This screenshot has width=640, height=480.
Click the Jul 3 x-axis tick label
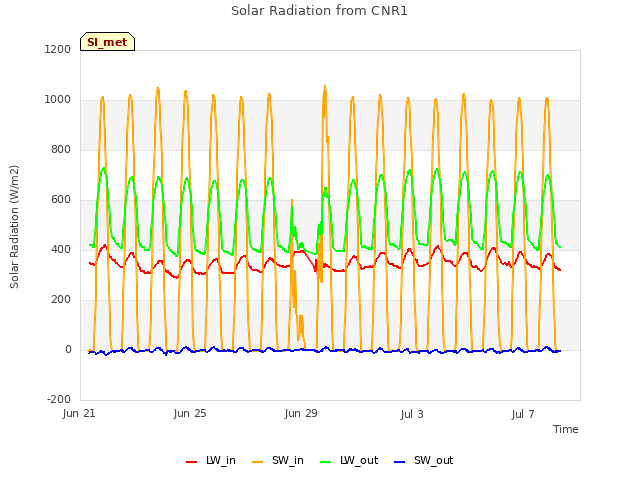pos(412,414)
